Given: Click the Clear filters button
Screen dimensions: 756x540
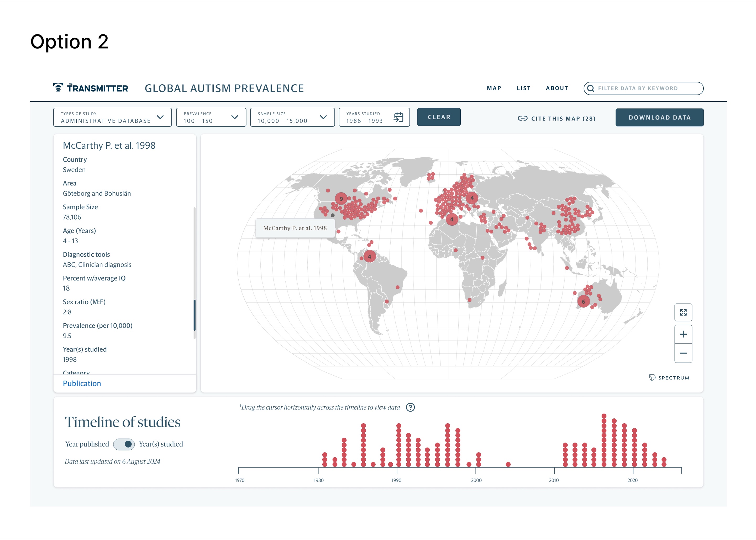Looking at the screenshot, I should point(439,117).
